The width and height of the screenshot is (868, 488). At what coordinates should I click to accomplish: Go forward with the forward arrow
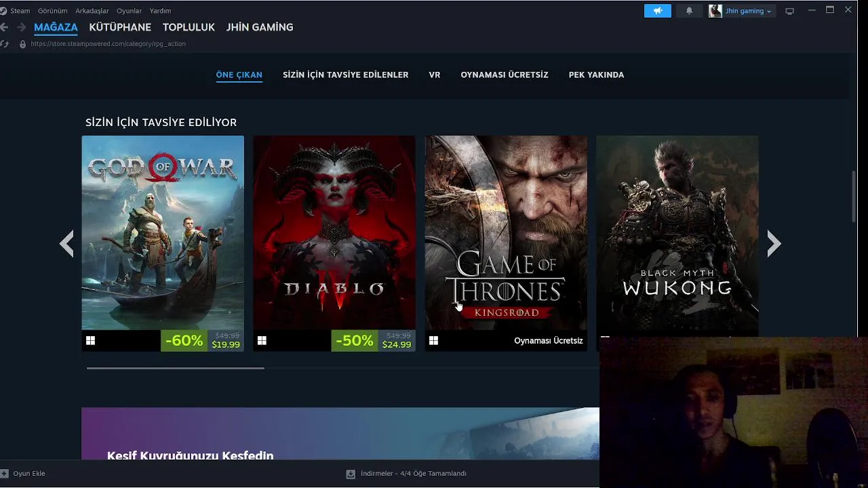point(21,27)
